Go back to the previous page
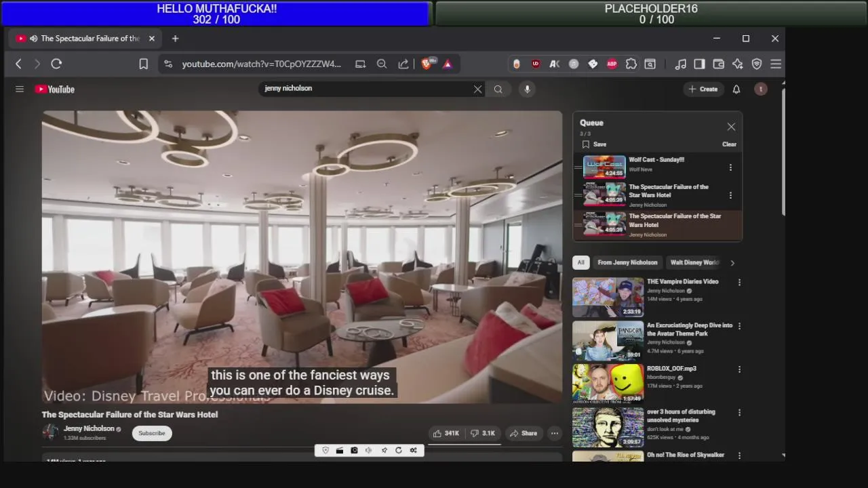The image size is (868, 488). [x=18, y=64]
